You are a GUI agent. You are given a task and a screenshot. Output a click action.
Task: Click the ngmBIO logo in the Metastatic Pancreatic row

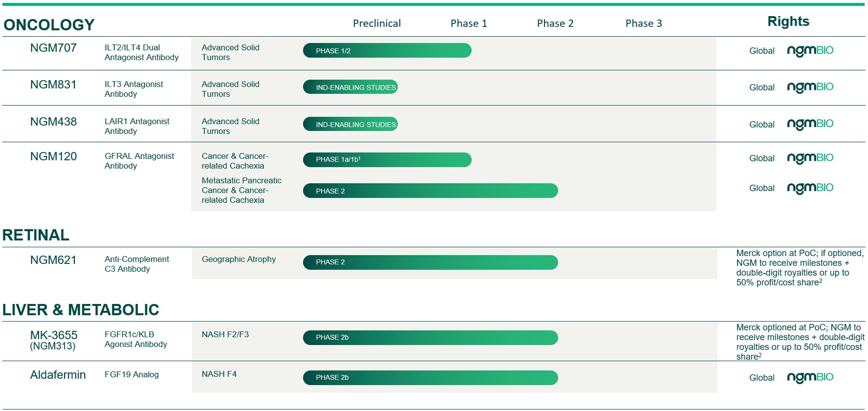(810, 188)
